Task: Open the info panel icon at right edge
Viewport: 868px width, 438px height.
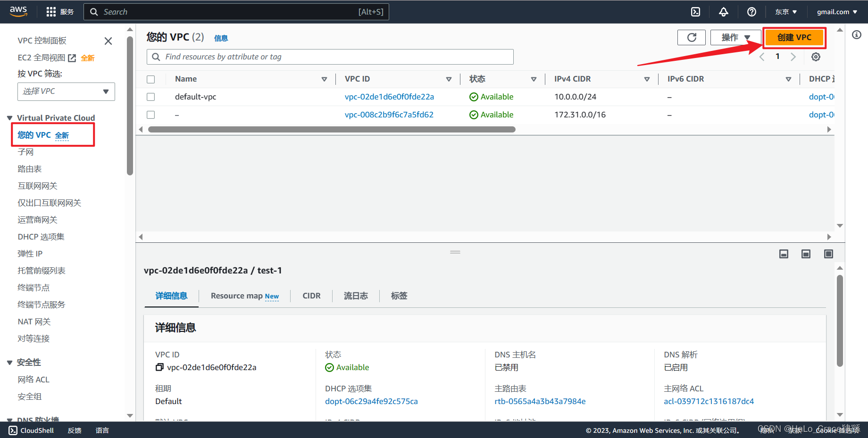Action: 857,35
